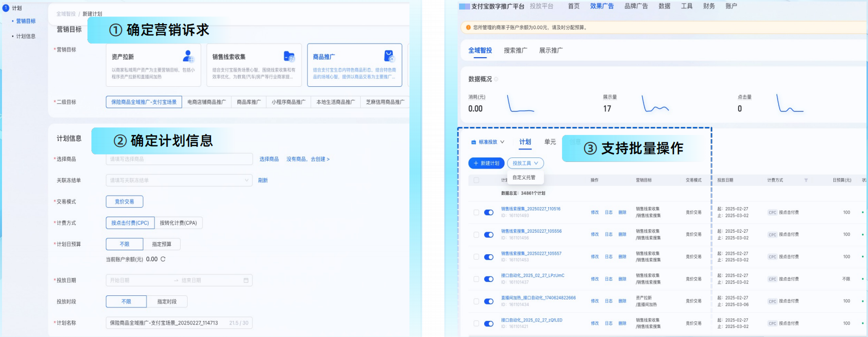Click the 刷新 link beside 关联冻结单
868x337 pixels.
click(x=263, y=180)
